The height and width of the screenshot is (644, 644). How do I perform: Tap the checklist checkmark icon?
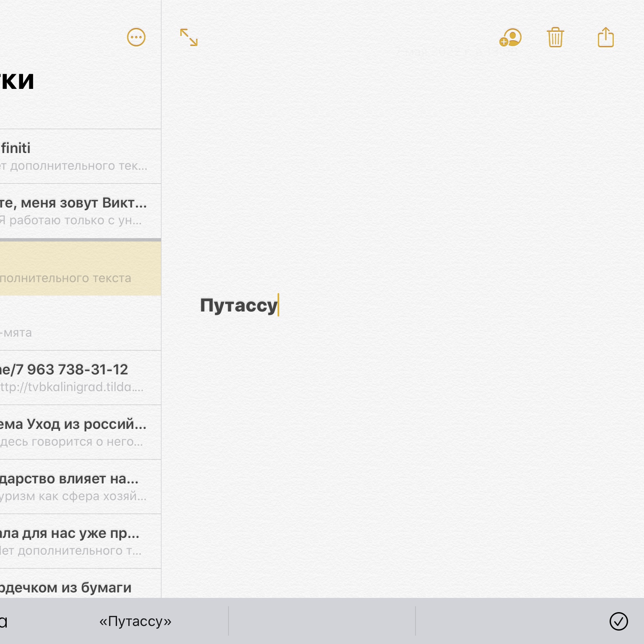click(618, 621)
